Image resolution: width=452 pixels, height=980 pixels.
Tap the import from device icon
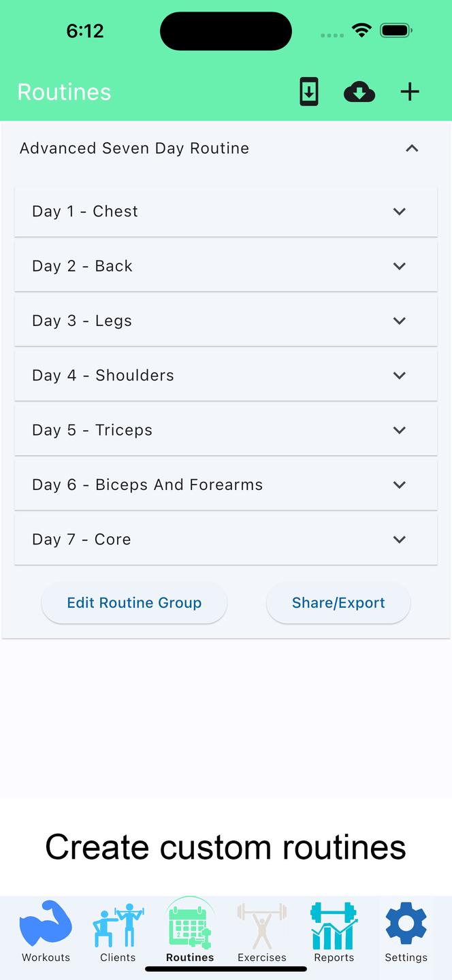coord(309,92)
